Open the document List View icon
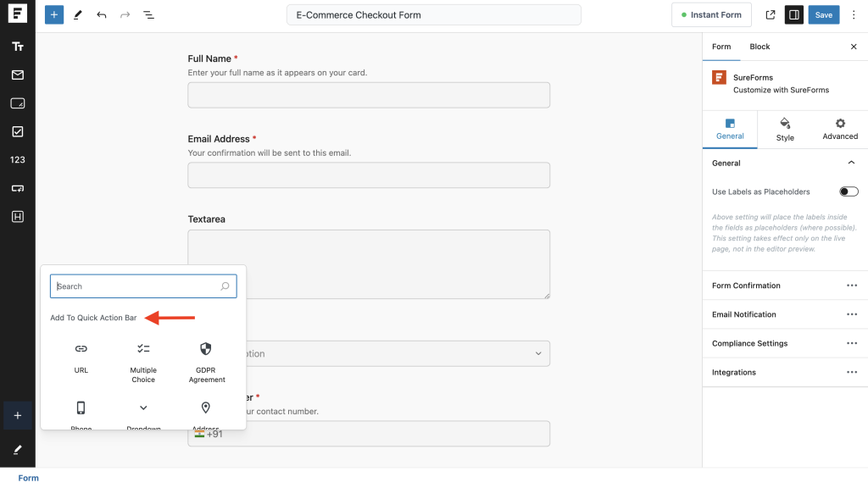Viewport: 868px width, 488px height. 148,14
